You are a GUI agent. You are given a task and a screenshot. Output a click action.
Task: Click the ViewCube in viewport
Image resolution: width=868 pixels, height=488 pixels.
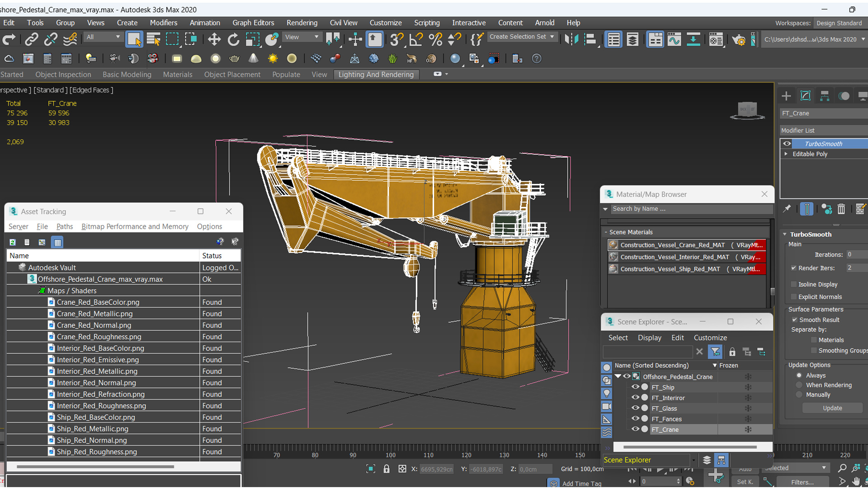click(x=747, y=111)
